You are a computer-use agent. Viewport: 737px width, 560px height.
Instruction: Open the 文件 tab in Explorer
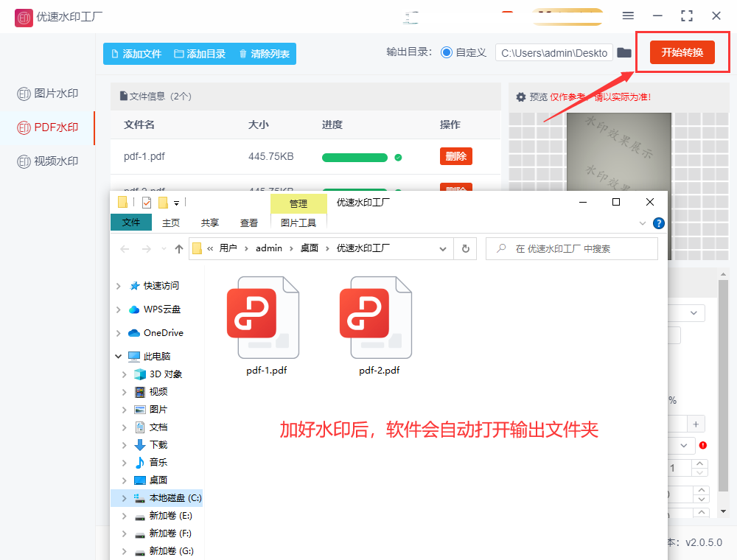[131, 223]
